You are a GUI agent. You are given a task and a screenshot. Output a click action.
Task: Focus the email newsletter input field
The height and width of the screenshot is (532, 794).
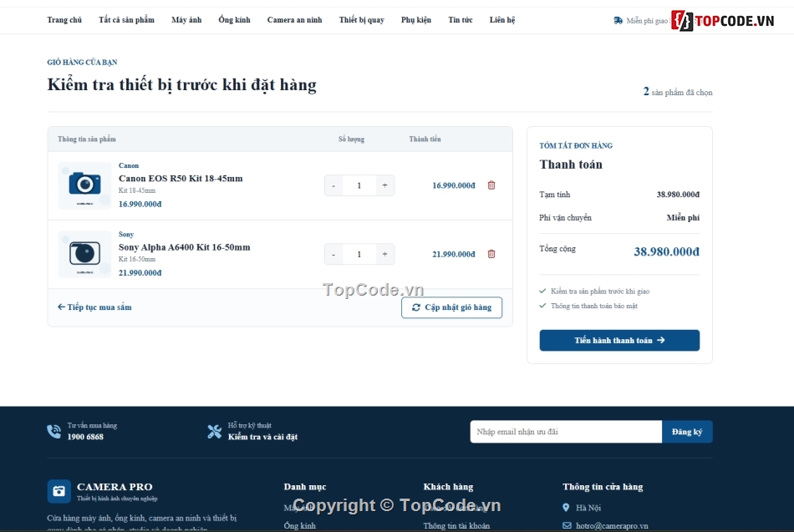coord(566,432)
